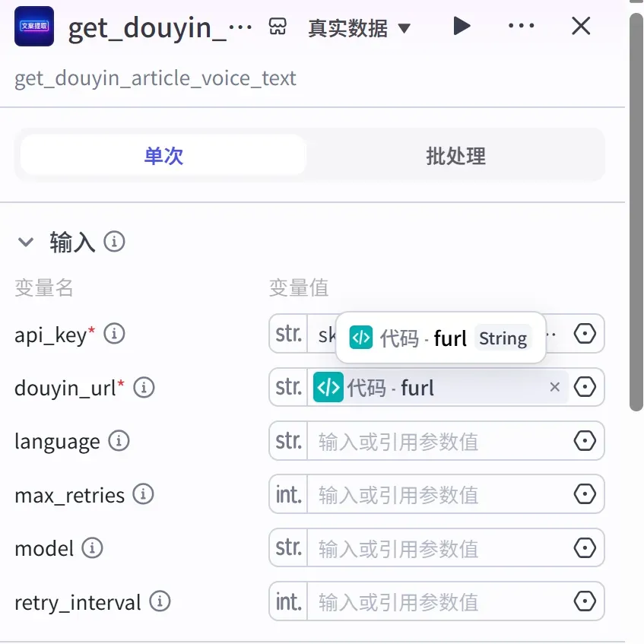Run the node with the play button
This screenshot has width=644, height=644.
[x=462, y=27]
